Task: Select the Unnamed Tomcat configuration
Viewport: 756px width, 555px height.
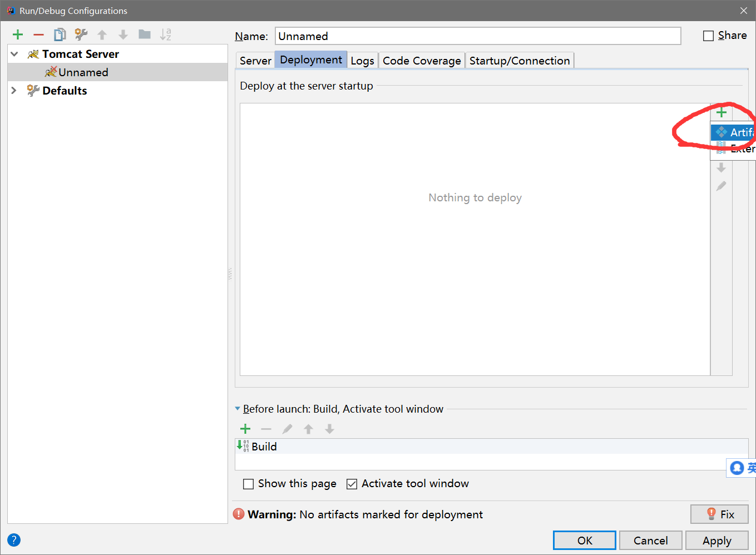Action: point(118,72)
